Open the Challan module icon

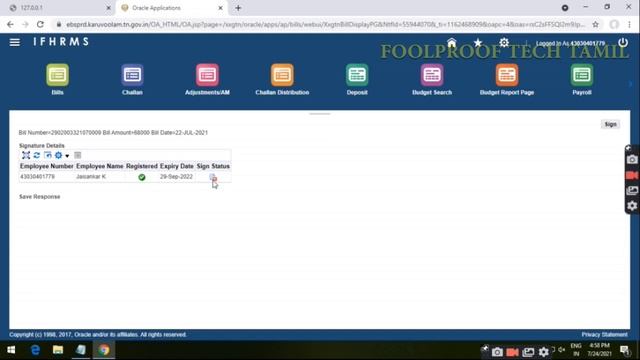tap(132, 75)
